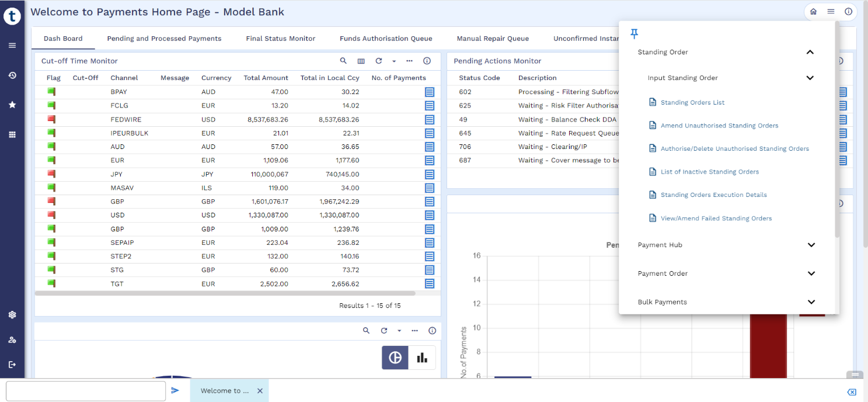This screenshot has height=402, width=868.
Task: Click the command input field at bottom left
Action: pyautogui.click(x=86, y=391)
